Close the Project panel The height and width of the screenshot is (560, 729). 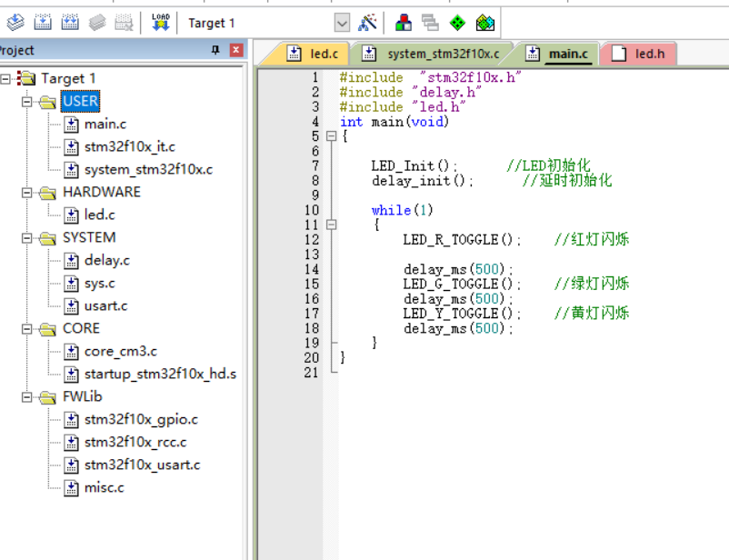[x=236, y=50]
